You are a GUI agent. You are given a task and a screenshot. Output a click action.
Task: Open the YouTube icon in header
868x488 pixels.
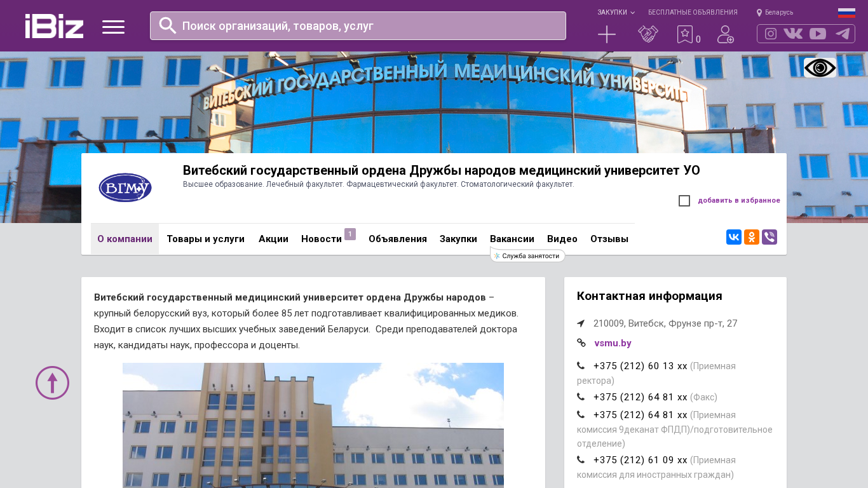818,34
